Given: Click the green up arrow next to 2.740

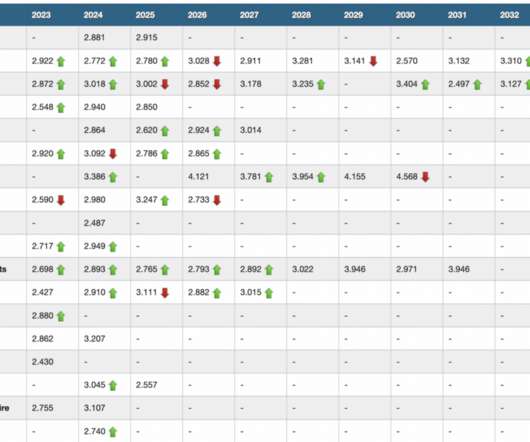Looking at the screenshot, I should pyautogui.click(x=113, y=432).
